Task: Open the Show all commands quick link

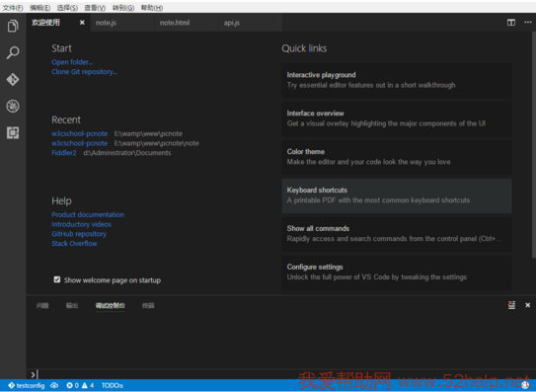Action: (x=397, y=234)
